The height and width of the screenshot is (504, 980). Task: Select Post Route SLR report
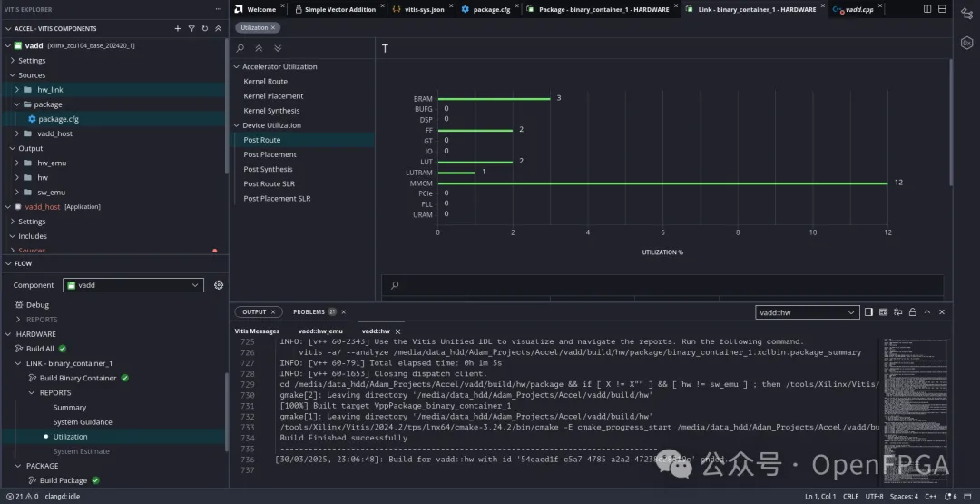pyautogui.click(x=269, y=183)
